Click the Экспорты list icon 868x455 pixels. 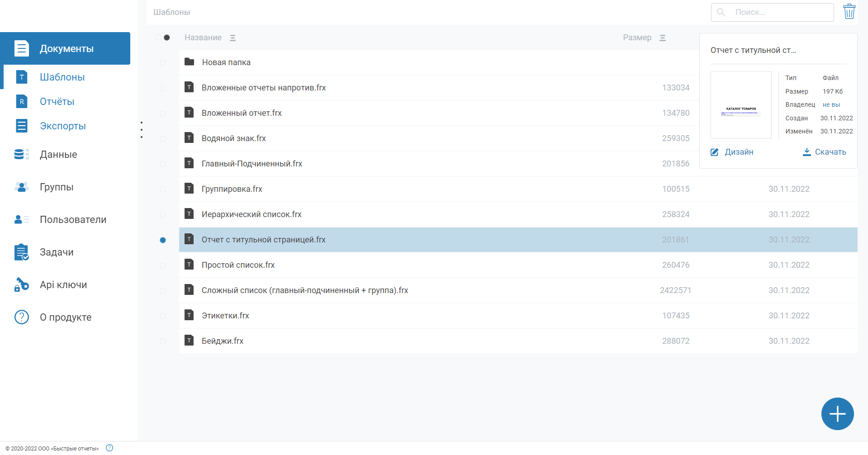tap(21, 126)
